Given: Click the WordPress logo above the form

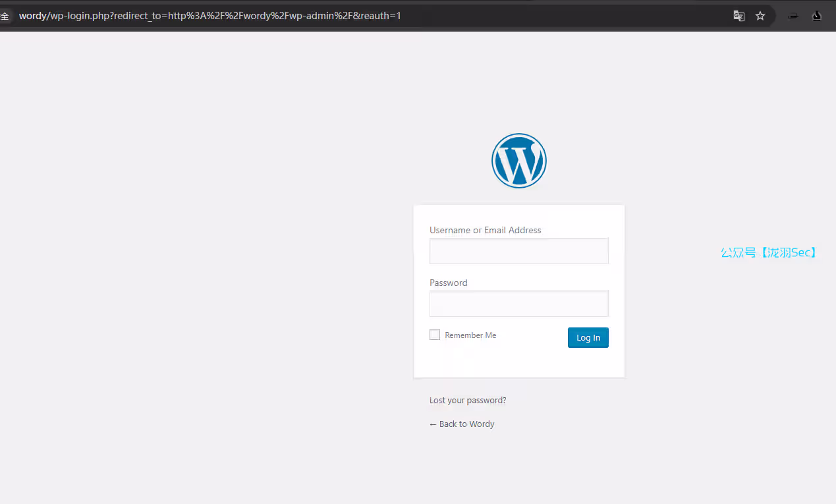Looking at the screenshot, I should point(518,161).
